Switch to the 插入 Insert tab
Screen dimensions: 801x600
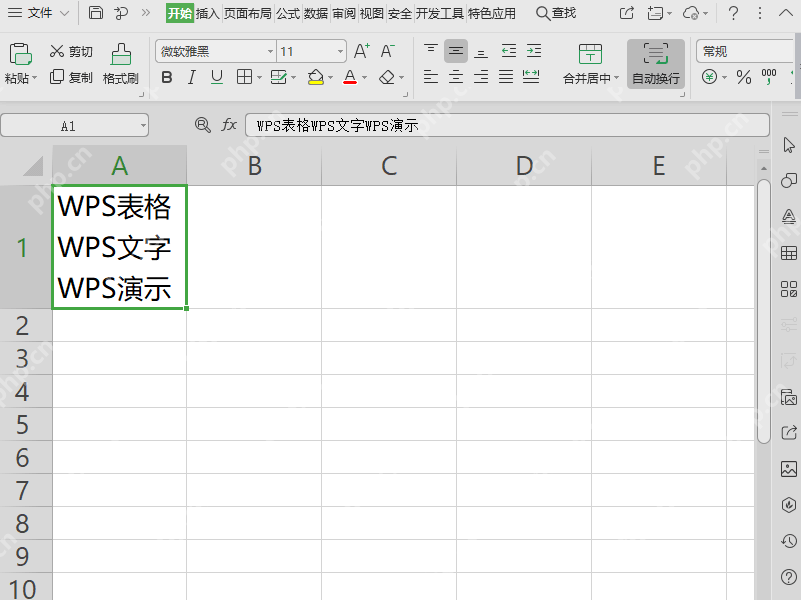(x=207, y=13)
